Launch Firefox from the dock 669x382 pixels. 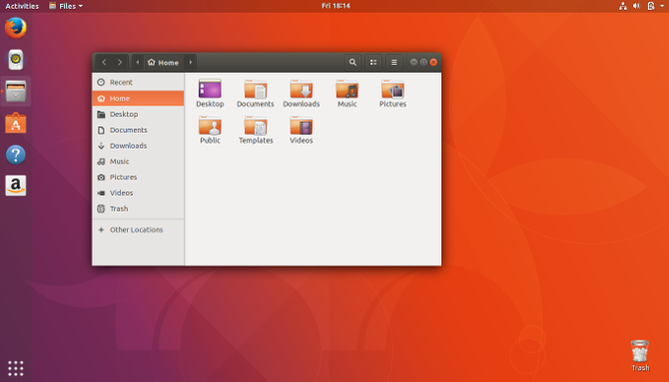16,28
